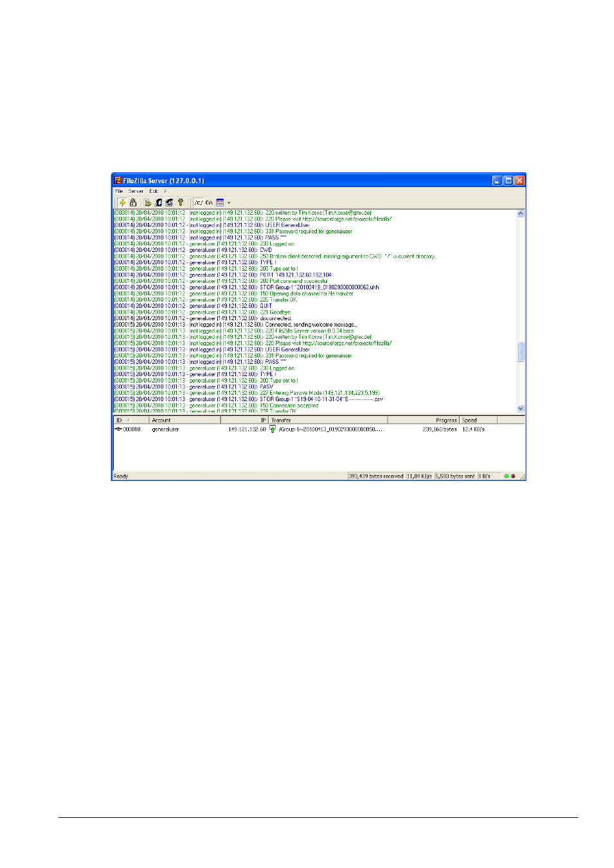Image resolution: width=614 pixels, height=868 pixels.
Task: Select the /C/ path display toolbar button
Action: coord(199,203)
